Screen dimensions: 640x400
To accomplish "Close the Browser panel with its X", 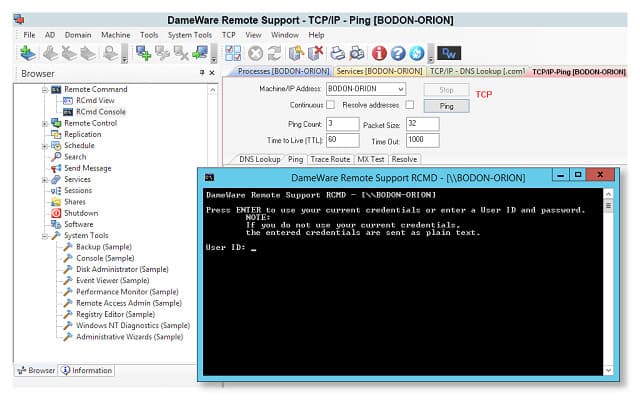I will (x=212, y=73).
